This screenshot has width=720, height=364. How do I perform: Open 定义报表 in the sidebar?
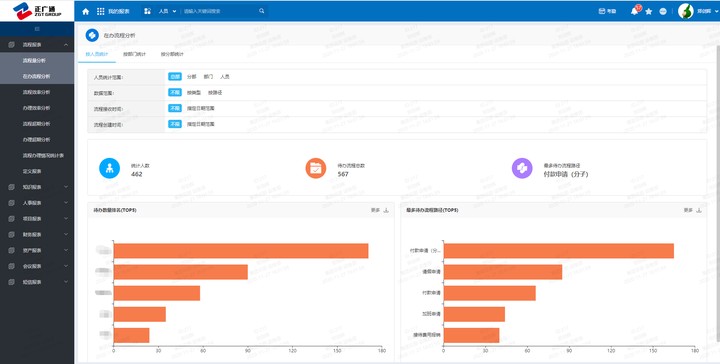37,171
